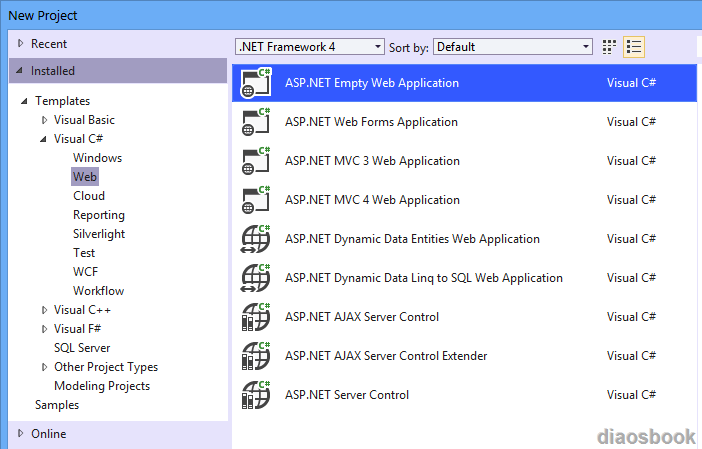
Task: Select the Silverlight template category
Action: [x=98, y=234]
